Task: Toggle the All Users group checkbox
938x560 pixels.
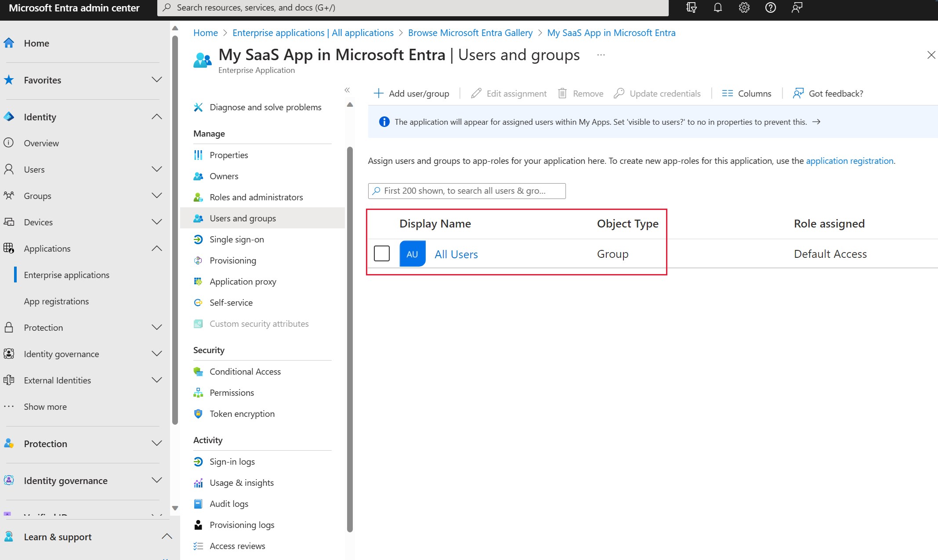Action: pyautogui.click(x=382, y=253)
